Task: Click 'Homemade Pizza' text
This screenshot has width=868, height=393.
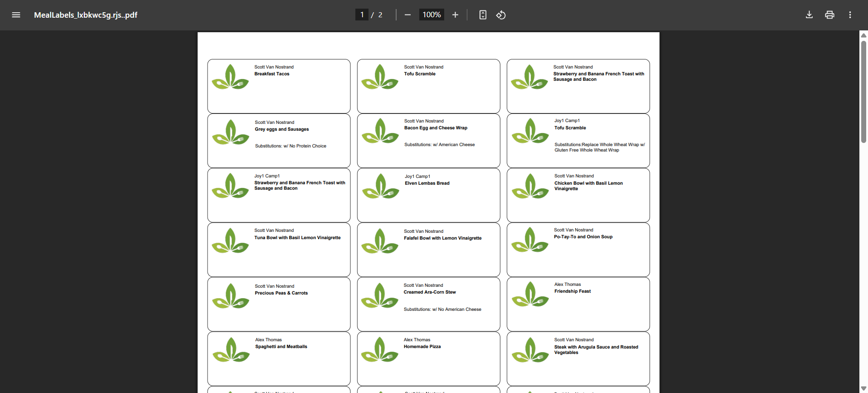Action: tap(422, 347)
